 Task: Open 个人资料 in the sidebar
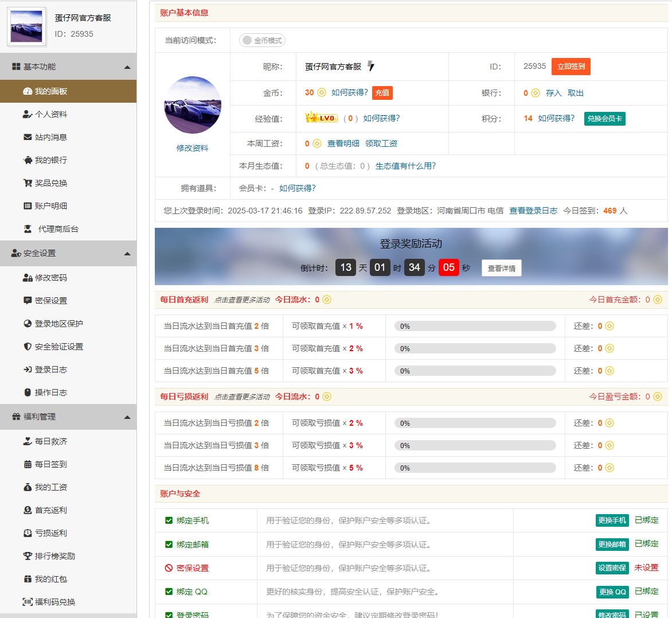(x=50, y=114)
